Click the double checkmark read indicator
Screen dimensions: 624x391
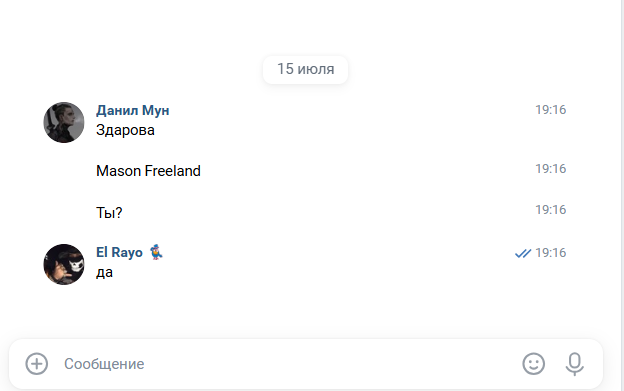point(523,253)
